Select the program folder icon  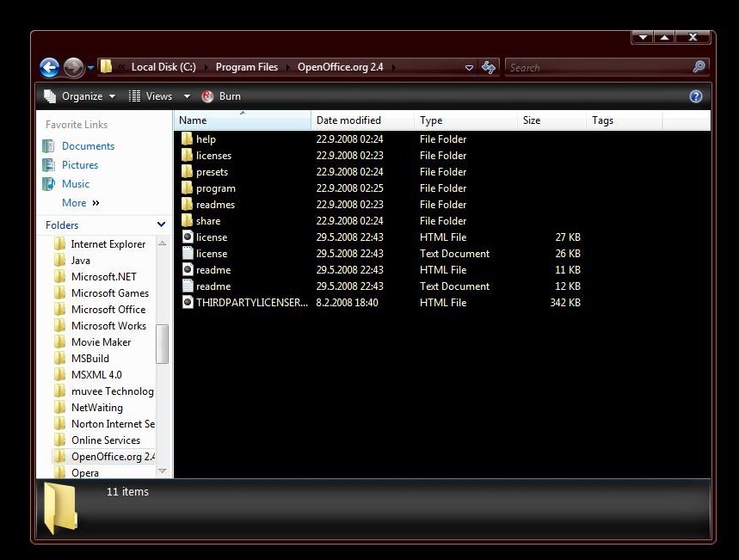click(x=187, y=188)
